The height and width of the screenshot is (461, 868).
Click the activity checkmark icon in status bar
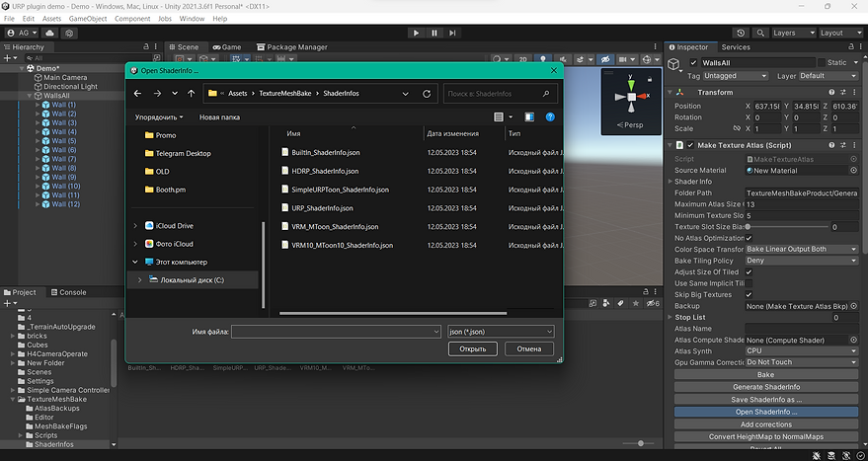coord(860,455)
